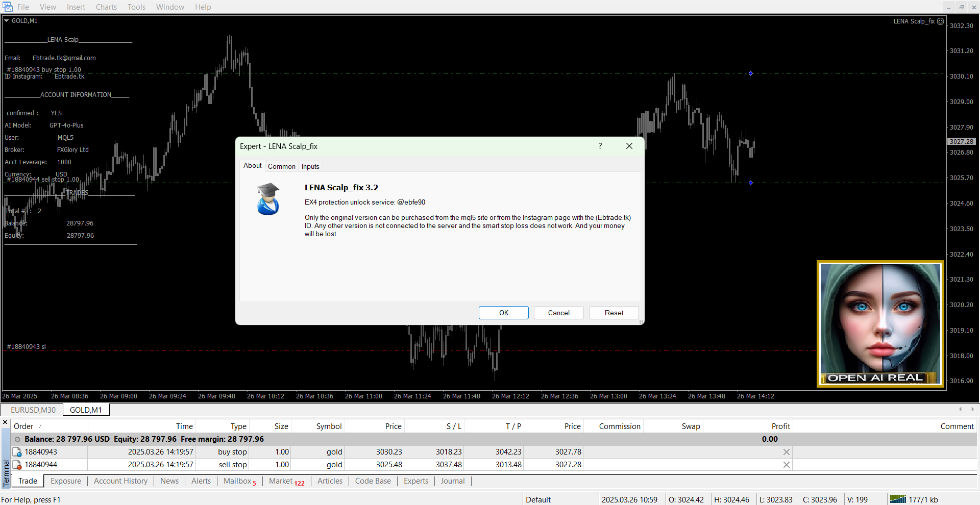Viewport: 980px width, 505px height.
Task: Confirm the dialog with OK button
Action: point(504,313)
